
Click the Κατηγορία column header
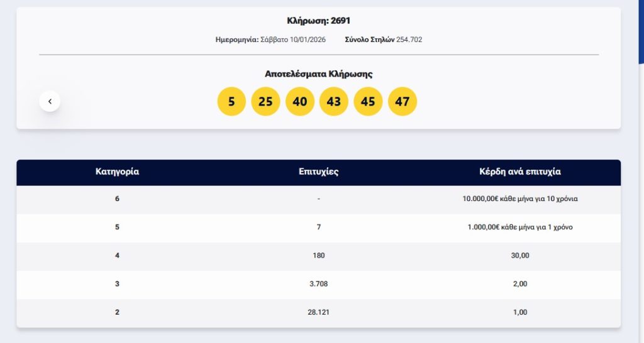point(117,171)
